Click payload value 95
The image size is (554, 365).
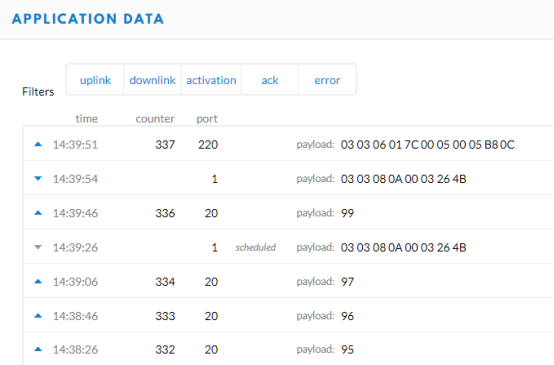tap(347, 349)
